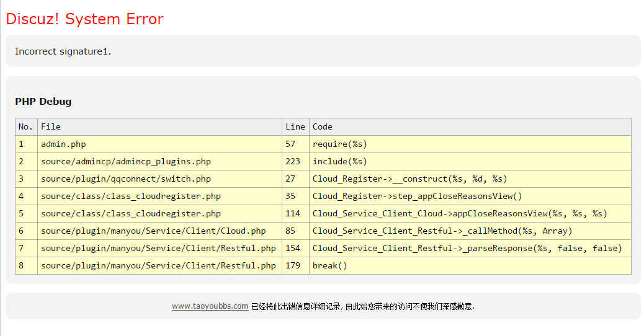Image resolution: width=644 pixels, height=336 pixels.
Task: Select the 'require(%s)' code cell
Action: [470, 144]
